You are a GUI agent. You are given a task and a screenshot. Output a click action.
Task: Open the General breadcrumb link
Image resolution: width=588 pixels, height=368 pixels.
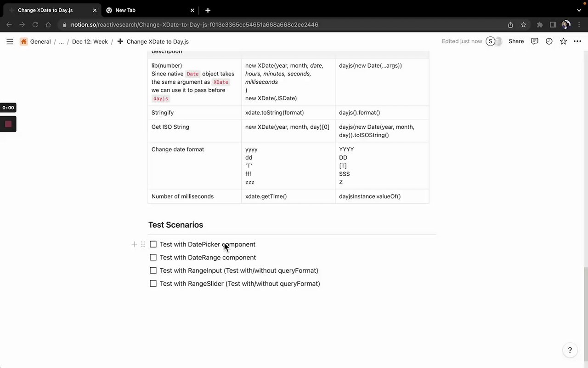tap(40, 41)
